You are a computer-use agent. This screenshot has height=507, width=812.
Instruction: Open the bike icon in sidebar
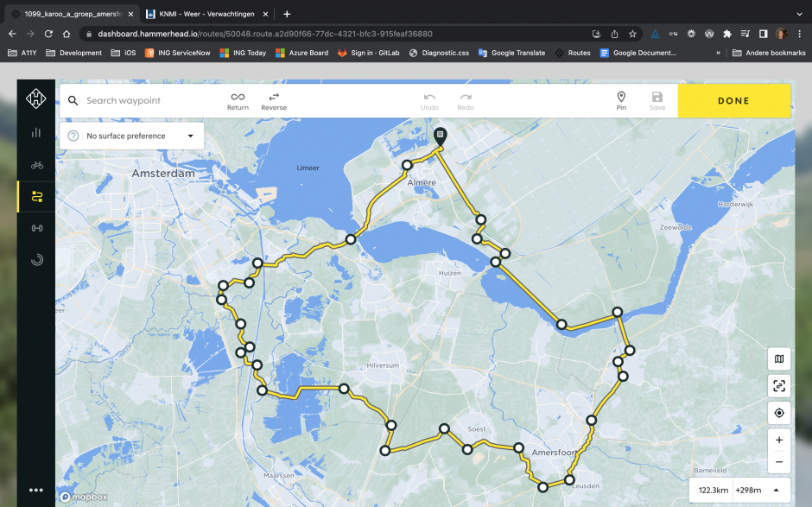[x=36, y=164]
